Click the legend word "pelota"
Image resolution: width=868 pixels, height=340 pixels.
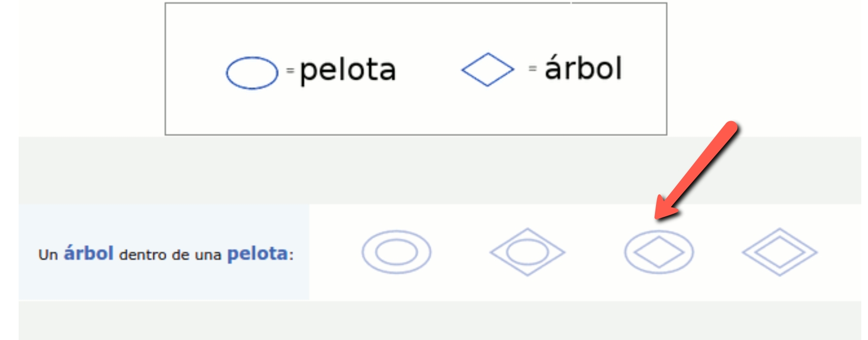coord(348,70)
